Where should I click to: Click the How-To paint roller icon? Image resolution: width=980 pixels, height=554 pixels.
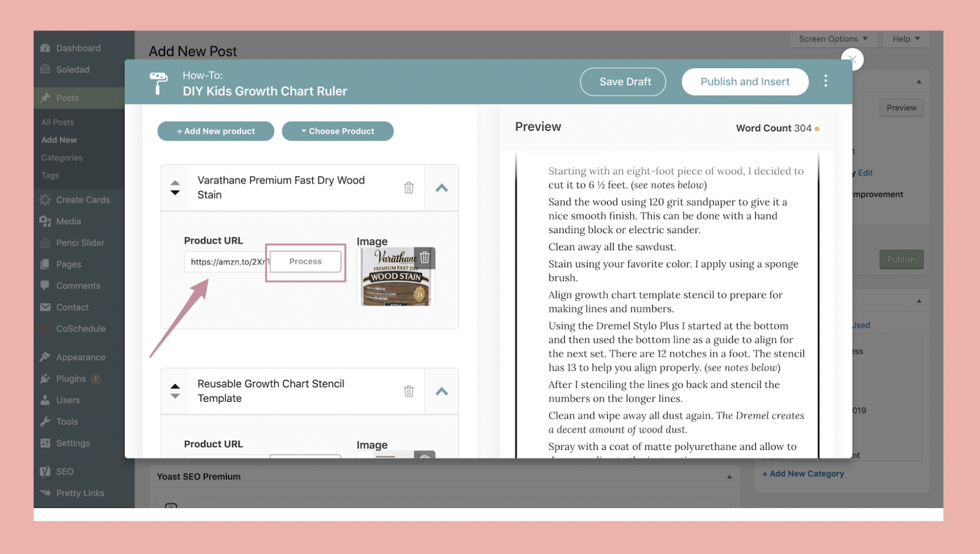(159, 82)
